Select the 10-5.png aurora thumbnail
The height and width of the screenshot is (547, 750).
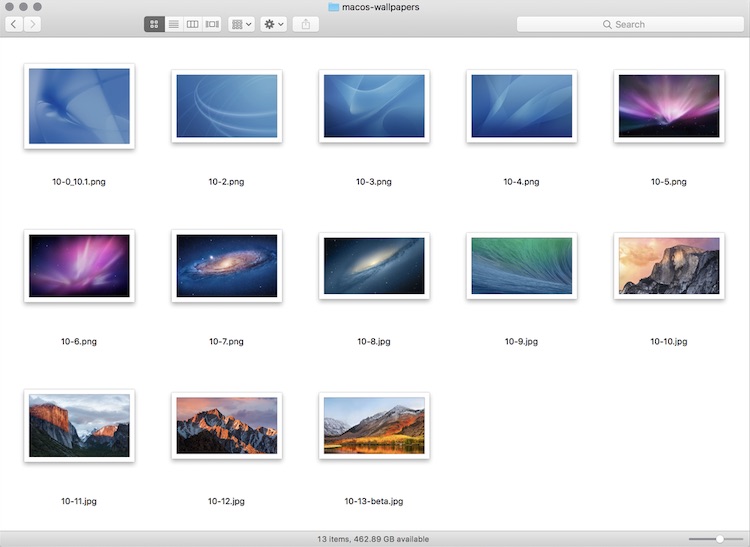click(x=669, y=106)
